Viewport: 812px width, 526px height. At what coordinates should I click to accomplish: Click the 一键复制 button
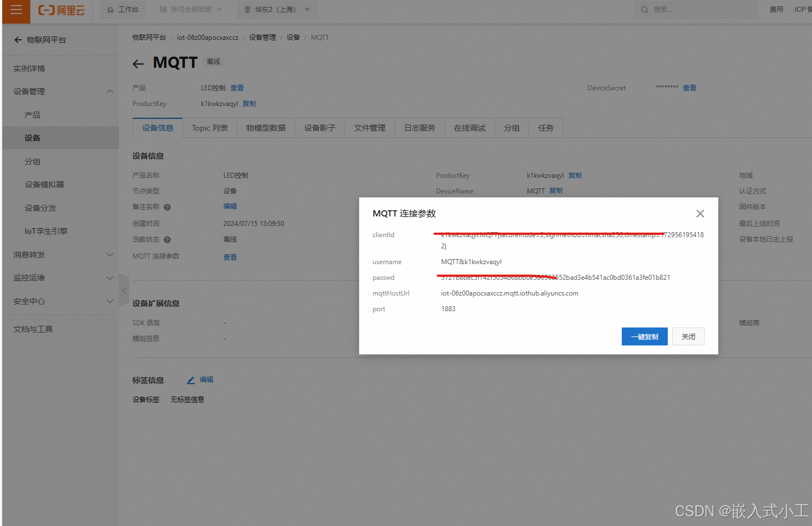click(644, 336)
